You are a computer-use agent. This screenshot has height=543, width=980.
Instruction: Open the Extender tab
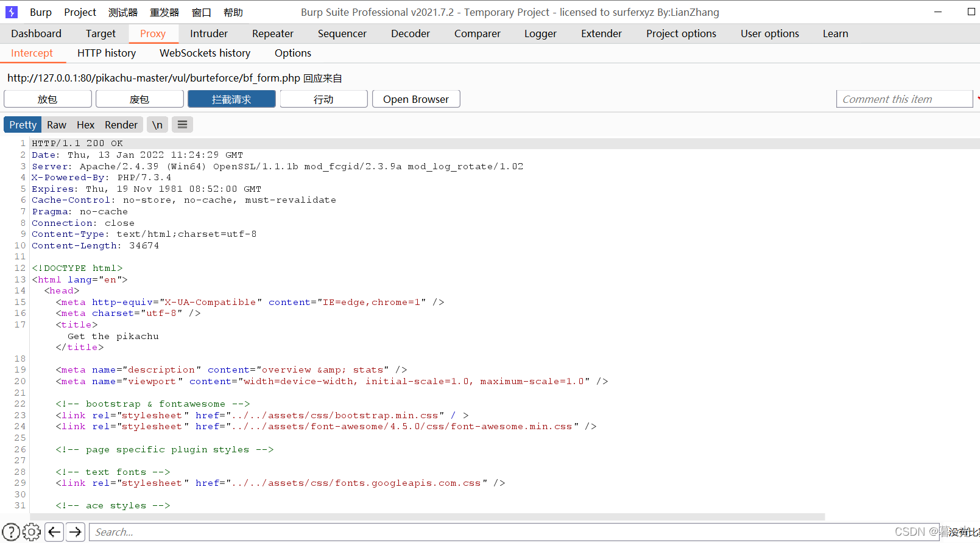tap(602, 33)
